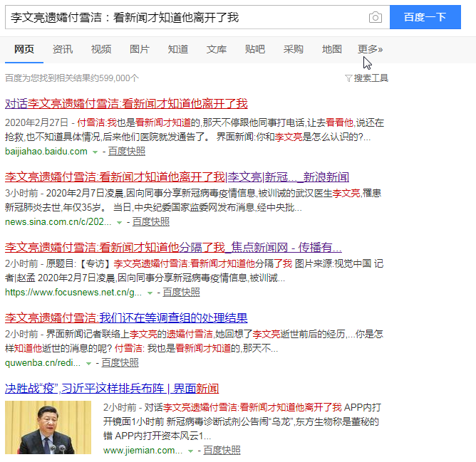
Task: Open first result 对话李文亮遗孀付雪洁
Action: pyautogui.click(x=126, y=103)
